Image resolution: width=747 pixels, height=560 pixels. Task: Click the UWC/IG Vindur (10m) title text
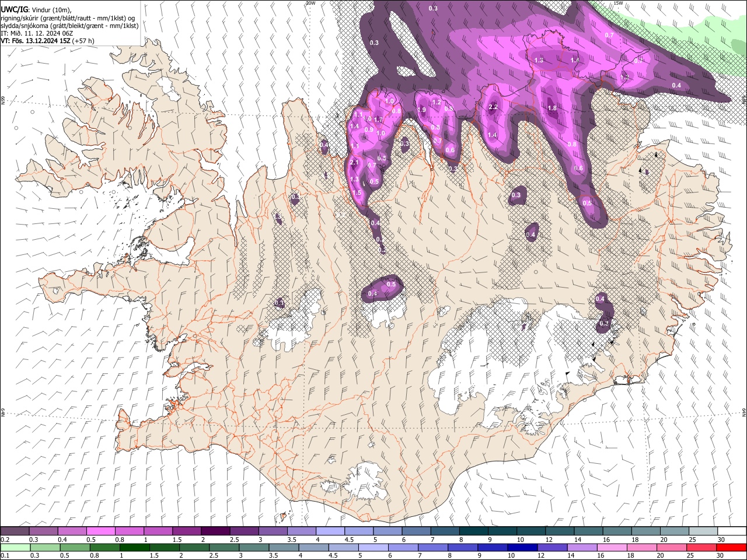[x=36, y=10]
